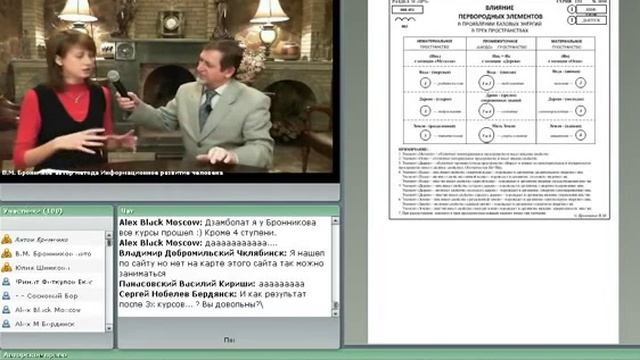Click chat message by Сергей Нобелев Бердянск
Viewport: 640px width, 360px height.
[x=213, y=299]
